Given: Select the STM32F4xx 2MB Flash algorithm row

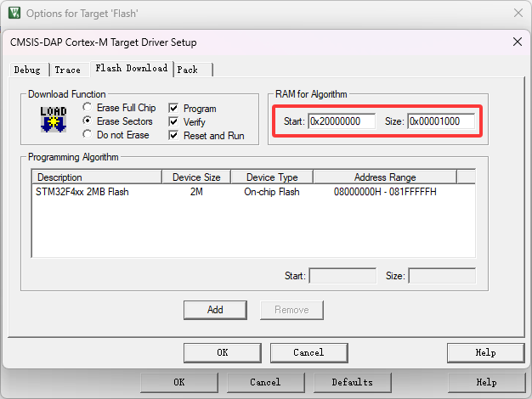Looking at the screenshot, I should coord(253,192).
